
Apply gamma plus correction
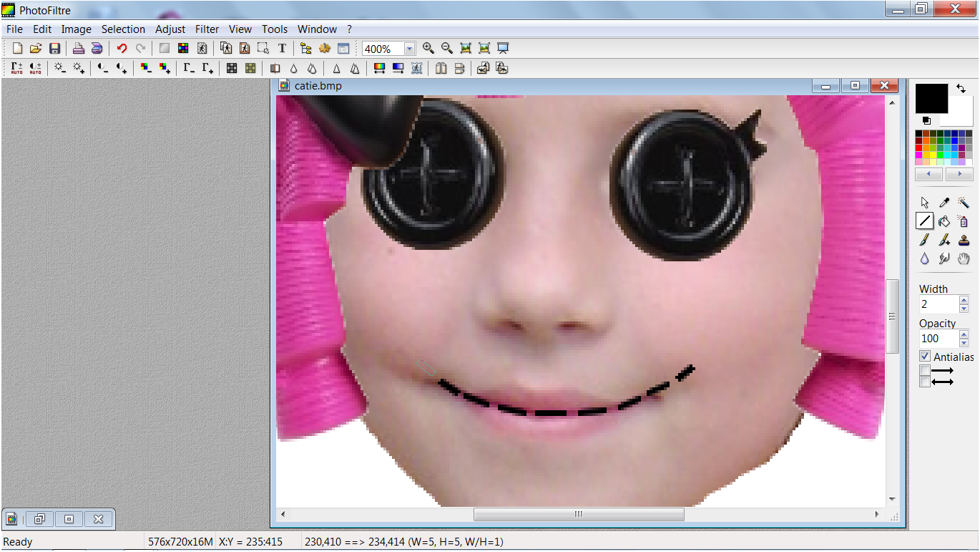point(207,68)
